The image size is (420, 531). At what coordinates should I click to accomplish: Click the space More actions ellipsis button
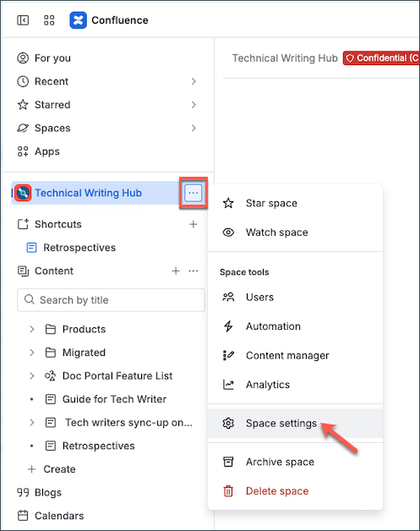point(194,193)
